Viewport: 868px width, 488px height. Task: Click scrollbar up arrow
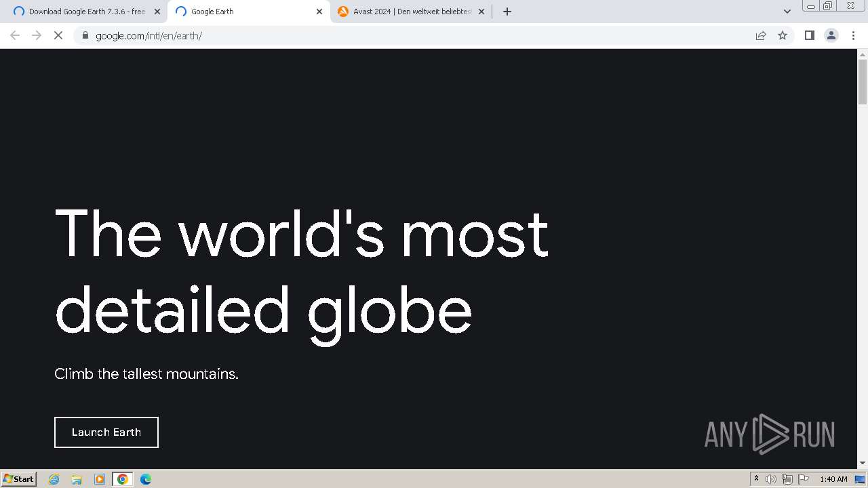click(x=863, y=54)
